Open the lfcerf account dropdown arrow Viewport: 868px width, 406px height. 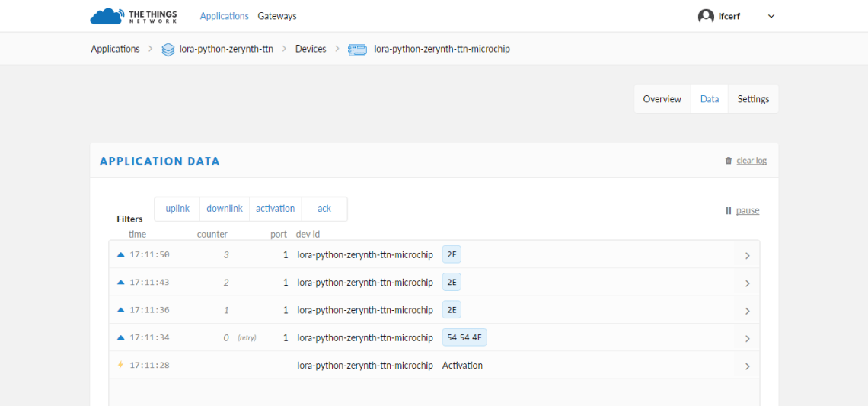771,17
